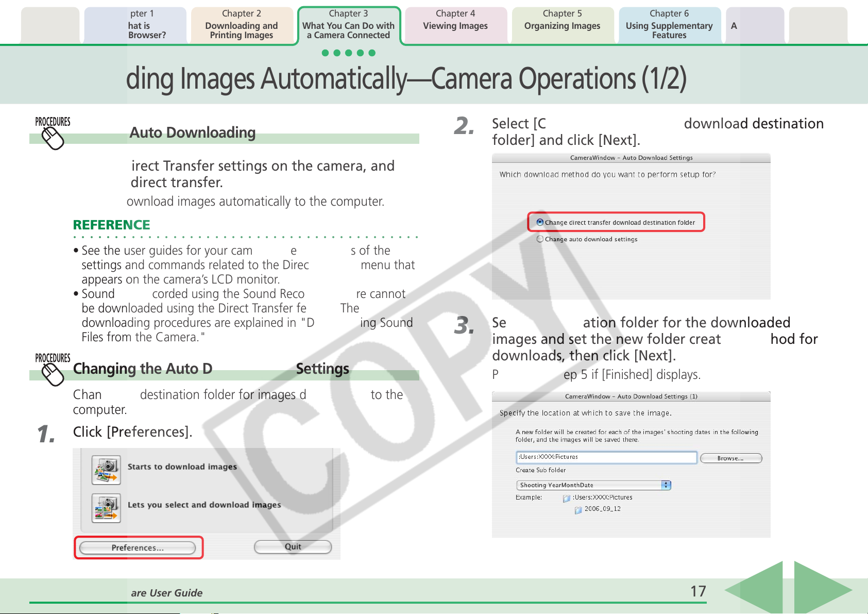Click page number 17
The image size is (868, 614).
pyautogui.click(x=698, y=591)
